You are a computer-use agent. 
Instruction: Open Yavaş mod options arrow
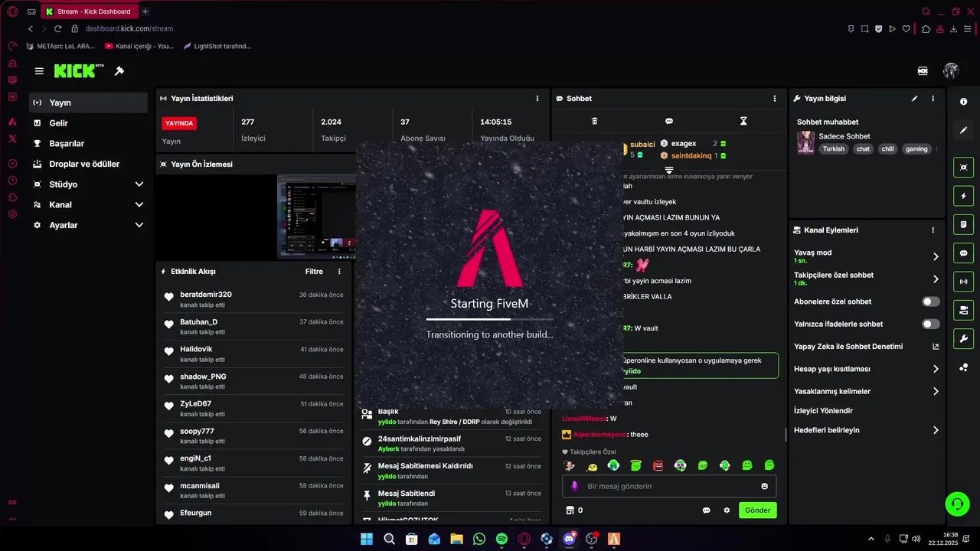click(936, 256)
